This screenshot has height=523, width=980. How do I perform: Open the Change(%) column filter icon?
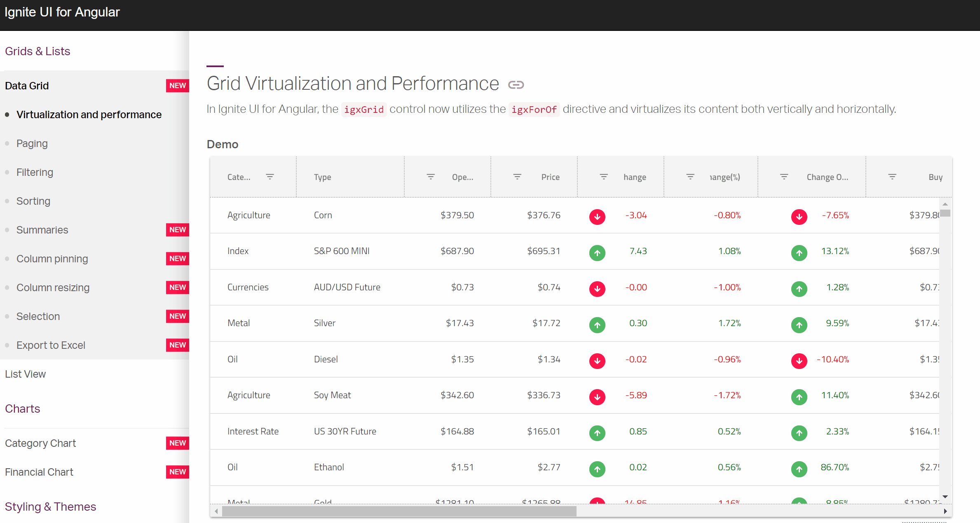690,177
